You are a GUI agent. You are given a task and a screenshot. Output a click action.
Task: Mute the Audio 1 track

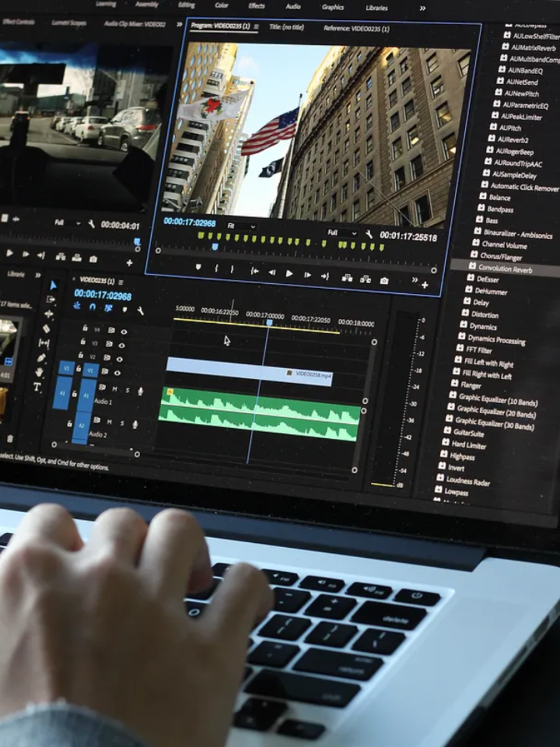coord(114,389)
